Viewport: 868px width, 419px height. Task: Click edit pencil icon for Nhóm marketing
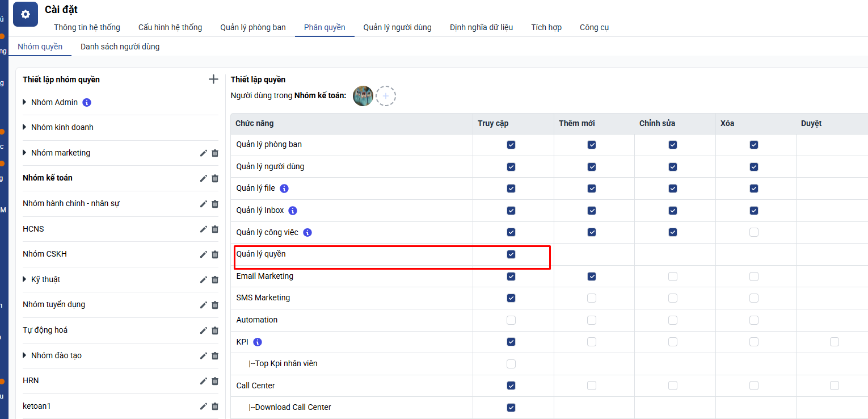pyautogui.click(x=204, y=153)
